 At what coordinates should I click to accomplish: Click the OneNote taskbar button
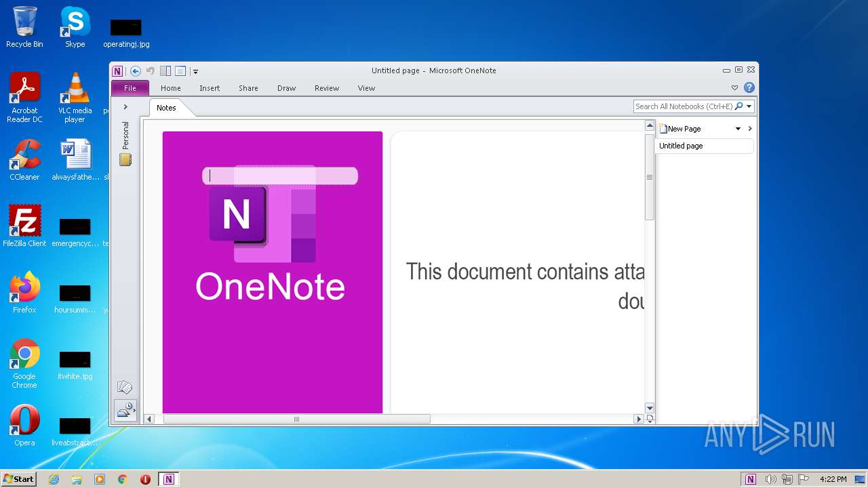(169, 479)
